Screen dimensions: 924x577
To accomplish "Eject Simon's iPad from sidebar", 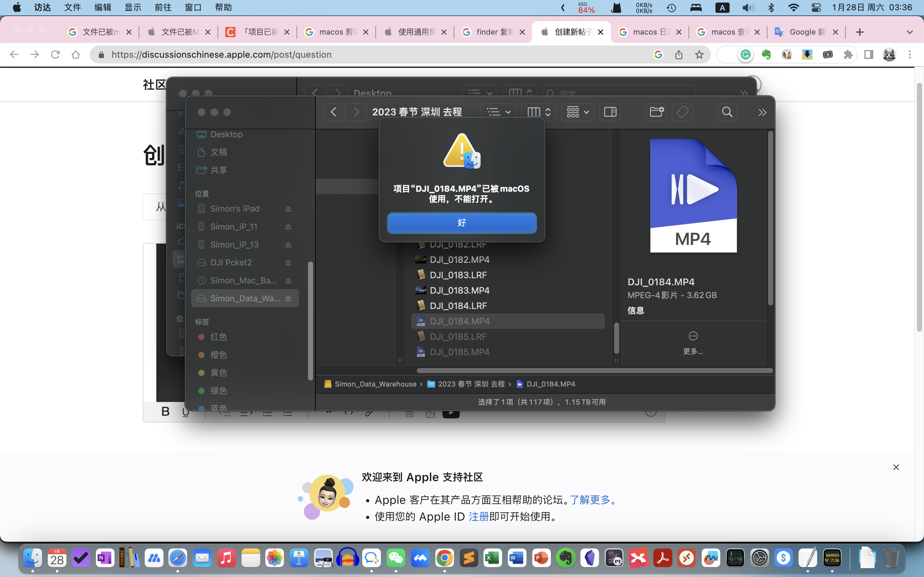I will click(288, 209).
